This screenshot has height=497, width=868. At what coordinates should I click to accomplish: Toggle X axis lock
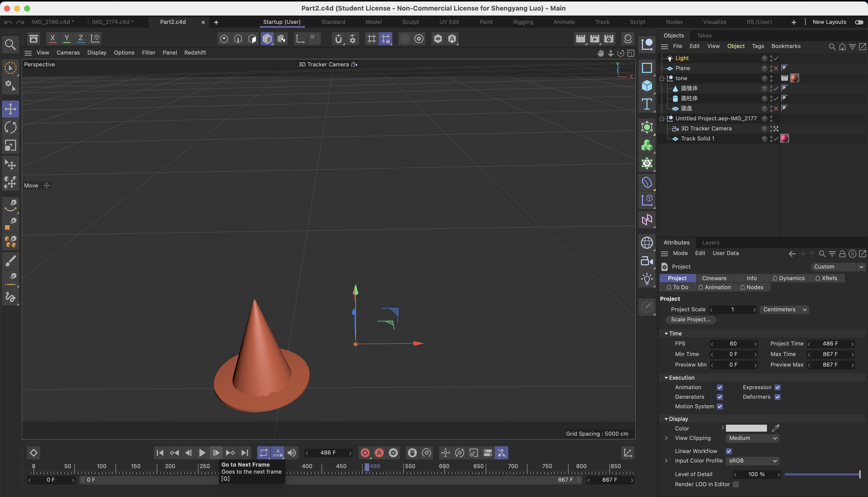52,39
